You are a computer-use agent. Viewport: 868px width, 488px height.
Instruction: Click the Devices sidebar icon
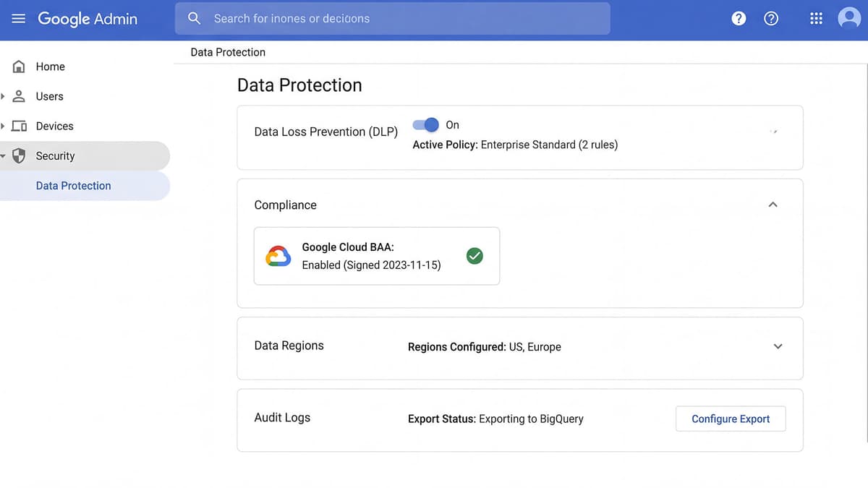17,126
